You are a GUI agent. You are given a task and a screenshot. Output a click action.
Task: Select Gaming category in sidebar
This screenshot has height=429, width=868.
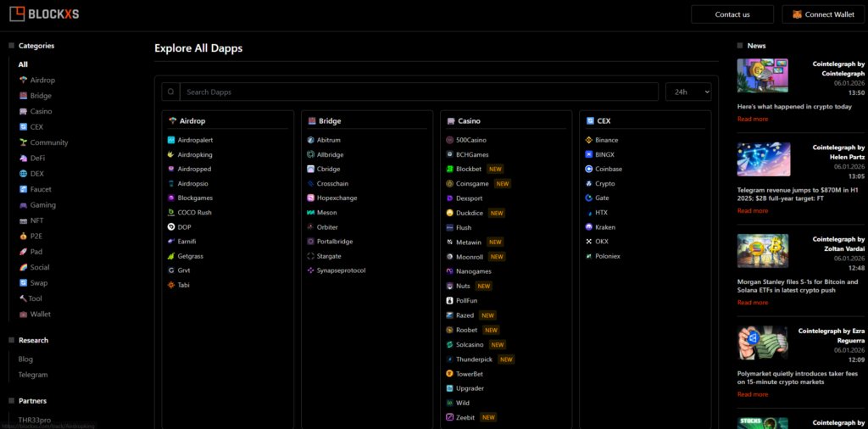click(43, 204)
